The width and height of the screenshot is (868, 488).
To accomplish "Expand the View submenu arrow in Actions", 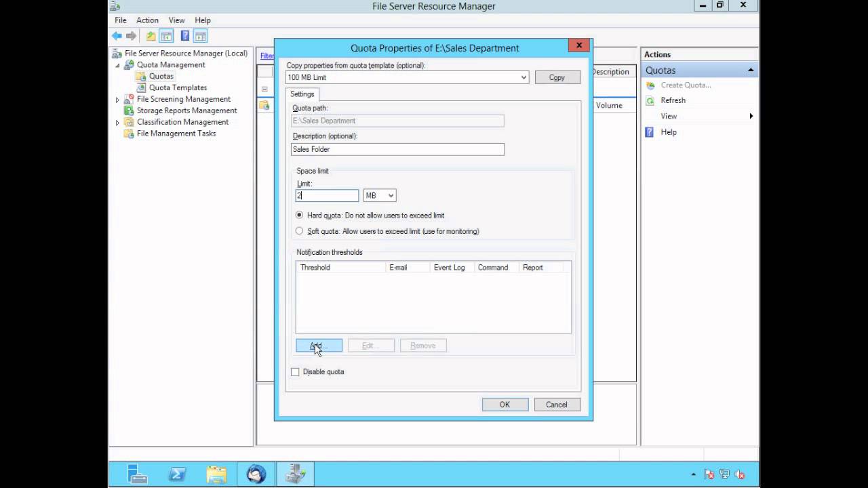I will click(x=751, y=116).
